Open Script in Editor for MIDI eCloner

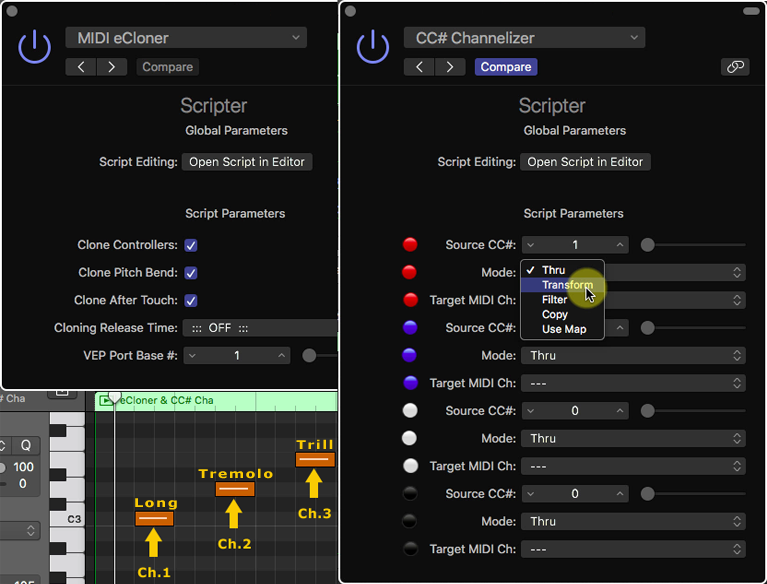point(247,162)
